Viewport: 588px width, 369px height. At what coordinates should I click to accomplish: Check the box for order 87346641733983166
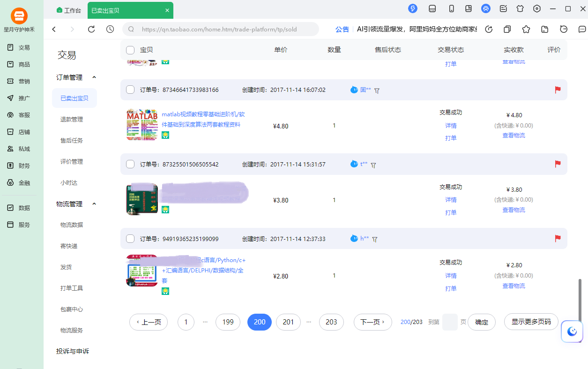click(x=130, y=90)
